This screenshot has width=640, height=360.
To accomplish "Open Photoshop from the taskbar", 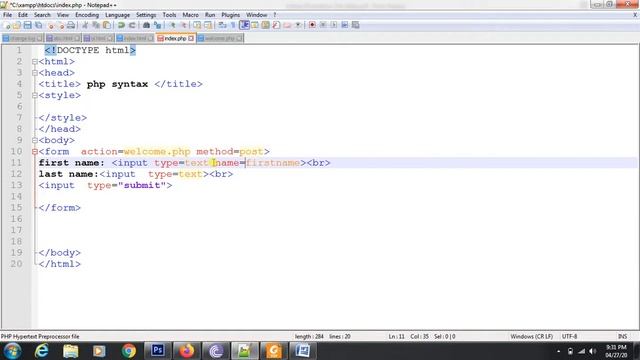I will coord(158,351).
